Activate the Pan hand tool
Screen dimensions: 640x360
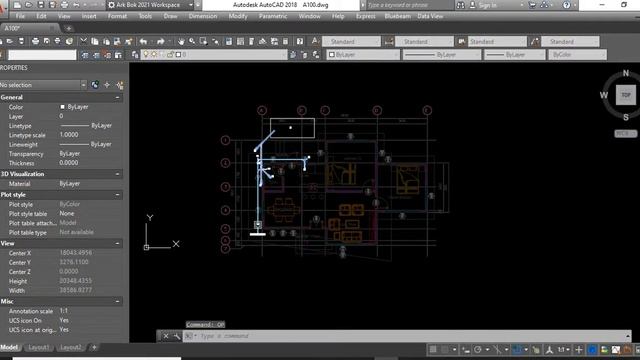click(x=181, y=41)
